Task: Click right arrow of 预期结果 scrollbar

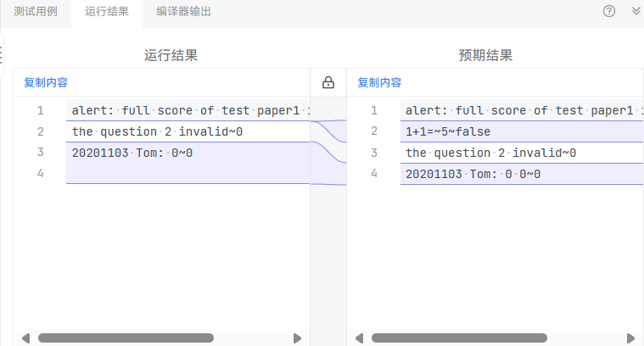Action: [631, 338]
